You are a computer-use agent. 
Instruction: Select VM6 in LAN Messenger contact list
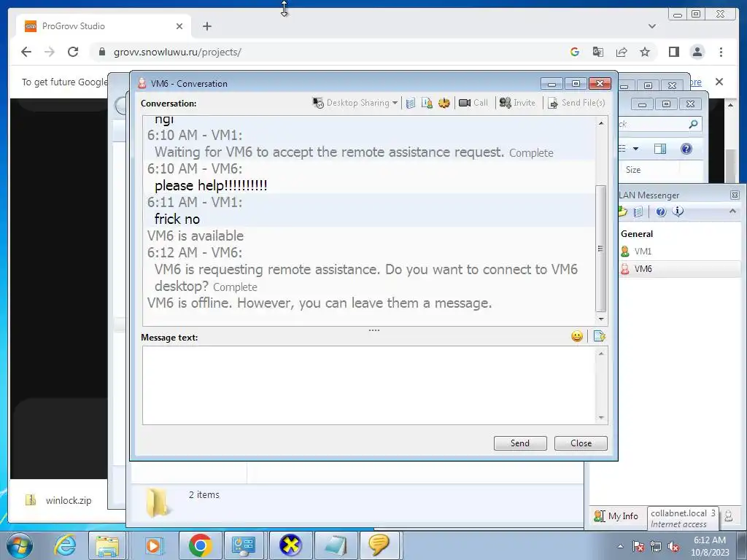coord(643,269)
